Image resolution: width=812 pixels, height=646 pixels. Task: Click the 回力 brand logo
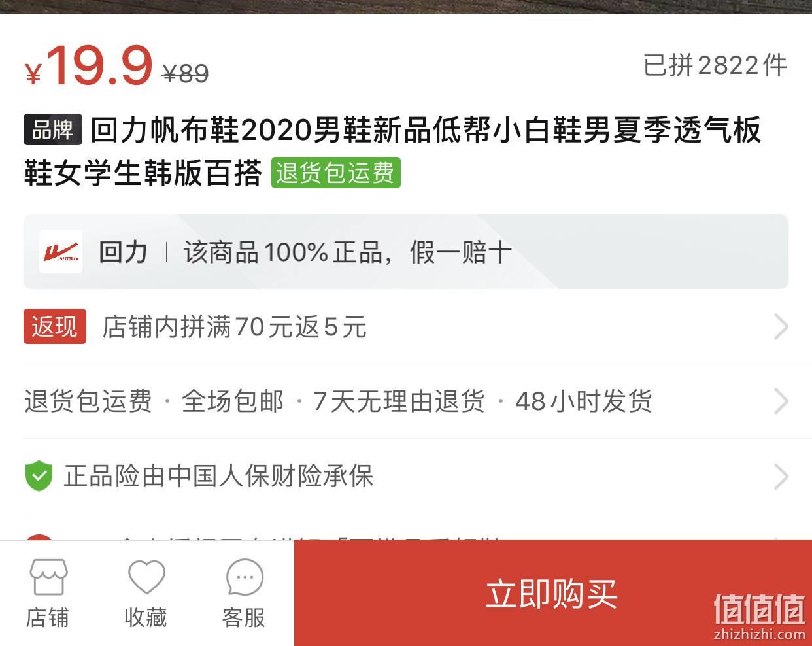[x=61, y=252]
